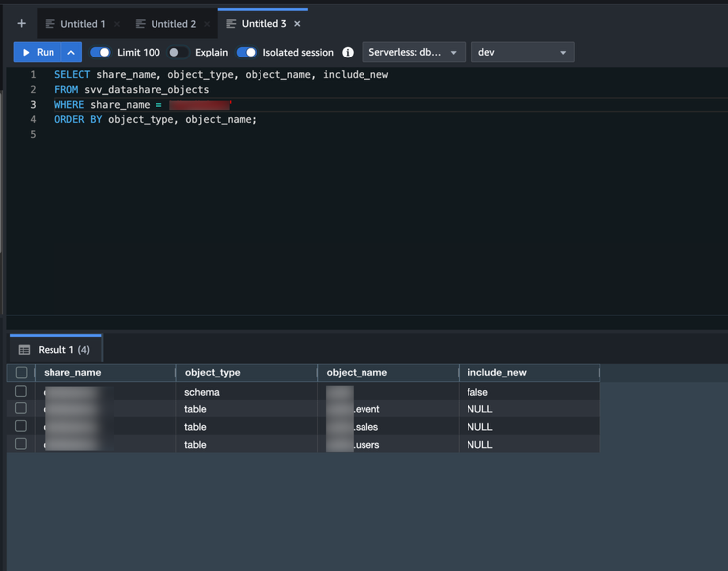The image size is (728, 571).
Task: Click line number 5 in the editor gutter
Action: coord(33,134)
